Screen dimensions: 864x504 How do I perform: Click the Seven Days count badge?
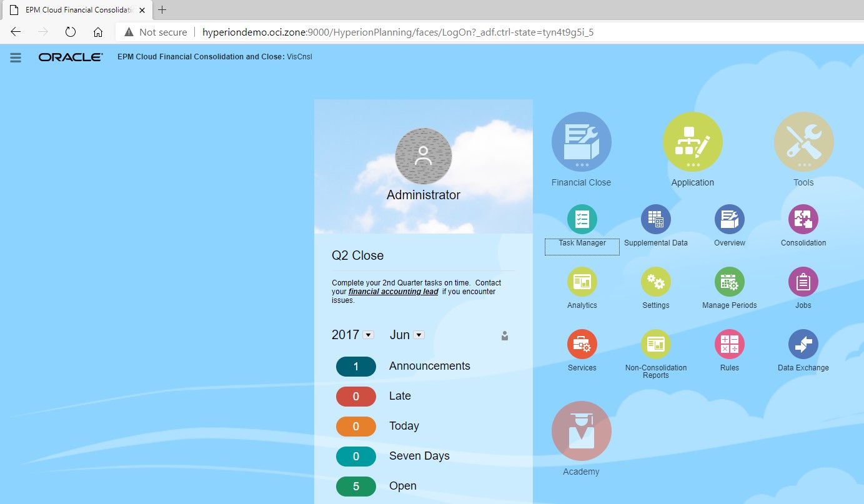tap(356, 457)
